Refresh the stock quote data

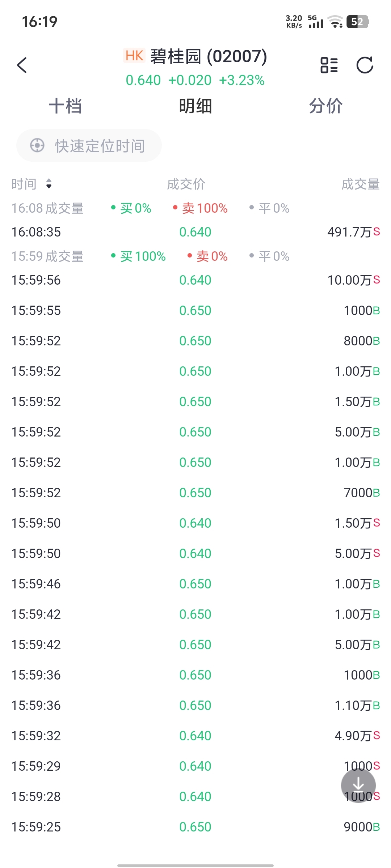(x=365, y=65)
